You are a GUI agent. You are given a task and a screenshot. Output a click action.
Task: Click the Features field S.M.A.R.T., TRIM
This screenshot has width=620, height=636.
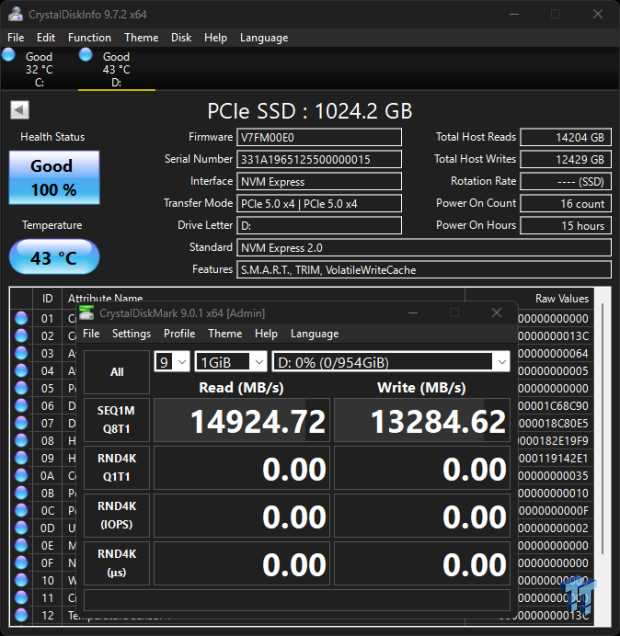click(424, 270)
